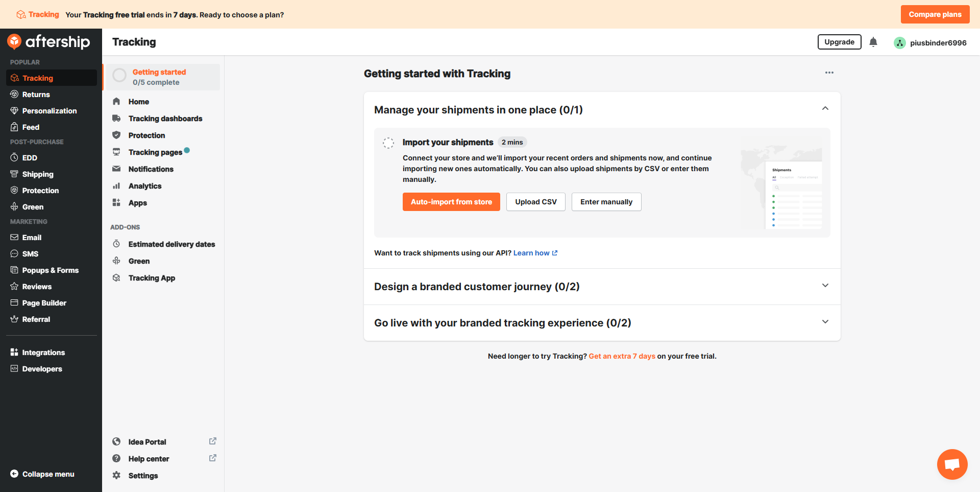980x492 pixels.
Task: Open the live chat bubble
Action: 952,464
